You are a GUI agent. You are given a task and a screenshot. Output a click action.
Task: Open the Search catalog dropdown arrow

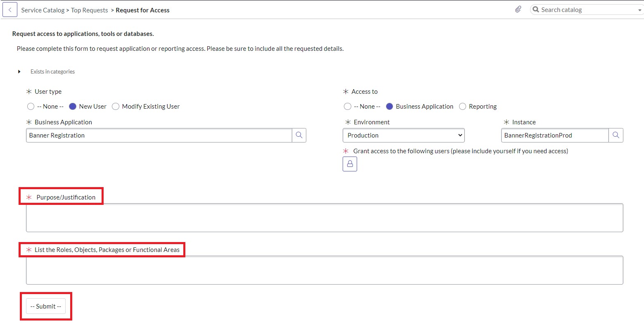tap(639, 9)
